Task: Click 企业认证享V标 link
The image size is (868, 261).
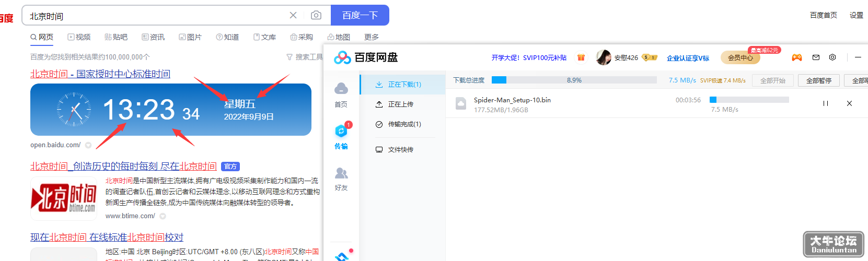Action: [x=688, y=58]
